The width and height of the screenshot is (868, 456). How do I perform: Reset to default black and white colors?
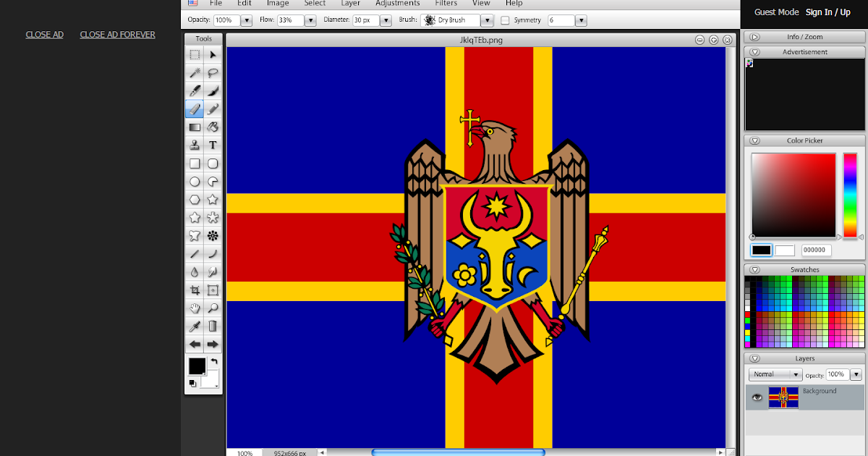click(193, 383)
